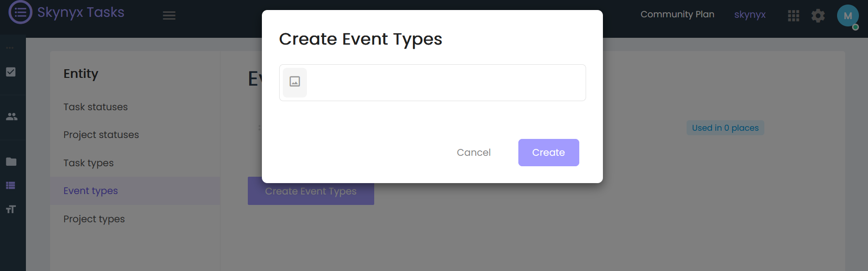Select Project statuses in Entity menu
Image resolution: width=868 pixels, height=271 pixels.
point(101,135)
